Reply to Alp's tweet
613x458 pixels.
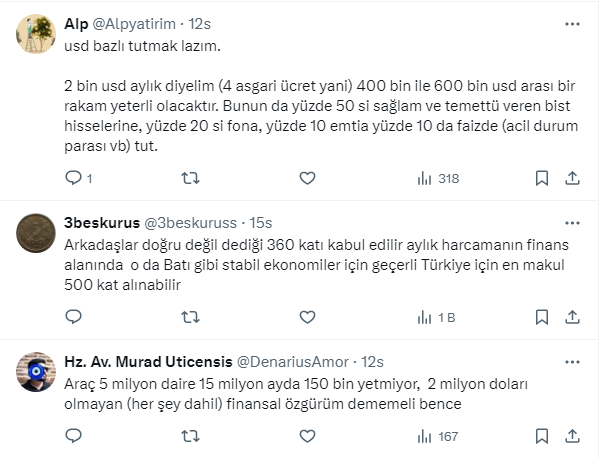[73, 178]
